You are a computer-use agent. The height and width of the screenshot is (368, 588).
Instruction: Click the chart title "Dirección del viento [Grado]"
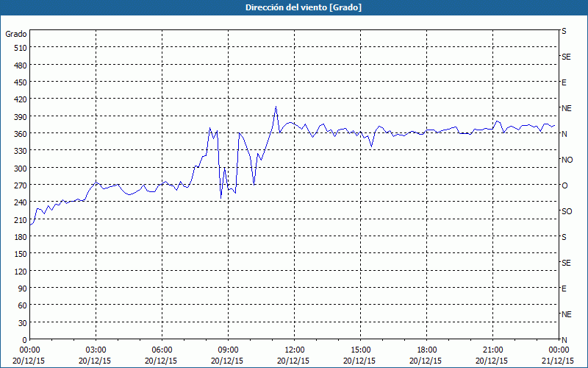tap(304, 7)
